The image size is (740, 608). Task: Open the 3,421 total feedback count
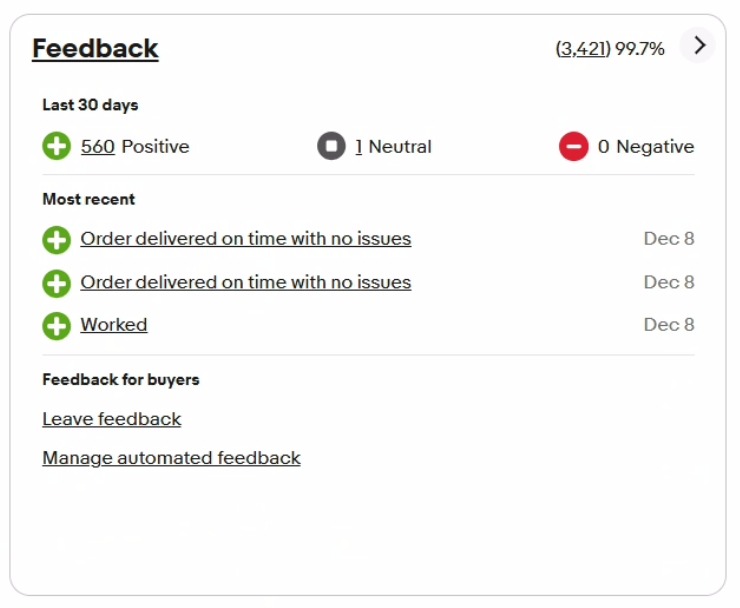pos(582,49)
